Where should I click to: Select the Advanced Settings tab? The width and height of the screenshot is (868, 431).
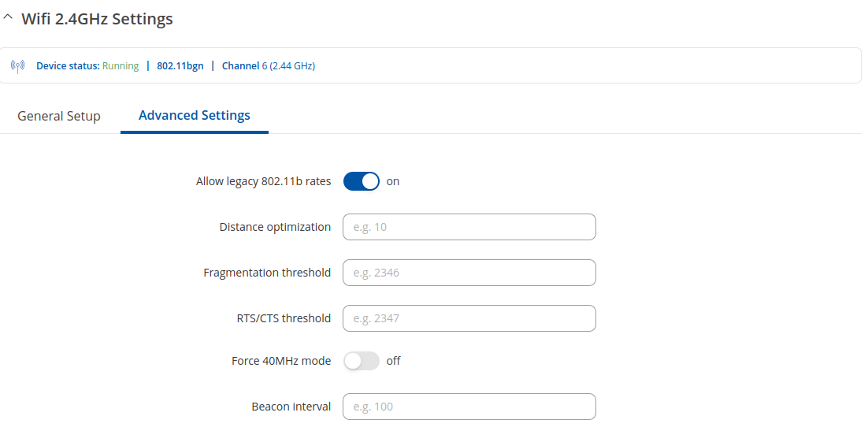195,115
